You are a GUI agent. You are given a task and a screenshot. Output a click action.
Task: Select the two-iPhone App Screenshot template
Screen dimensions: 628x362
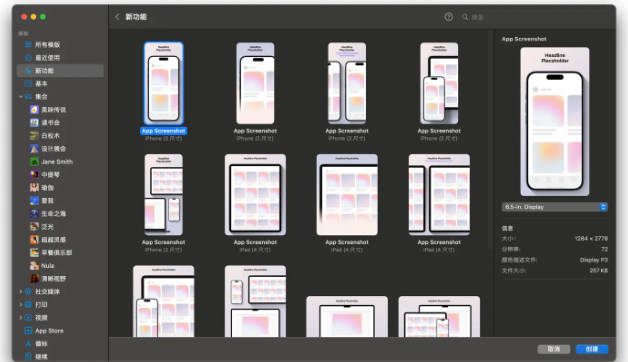347,83
